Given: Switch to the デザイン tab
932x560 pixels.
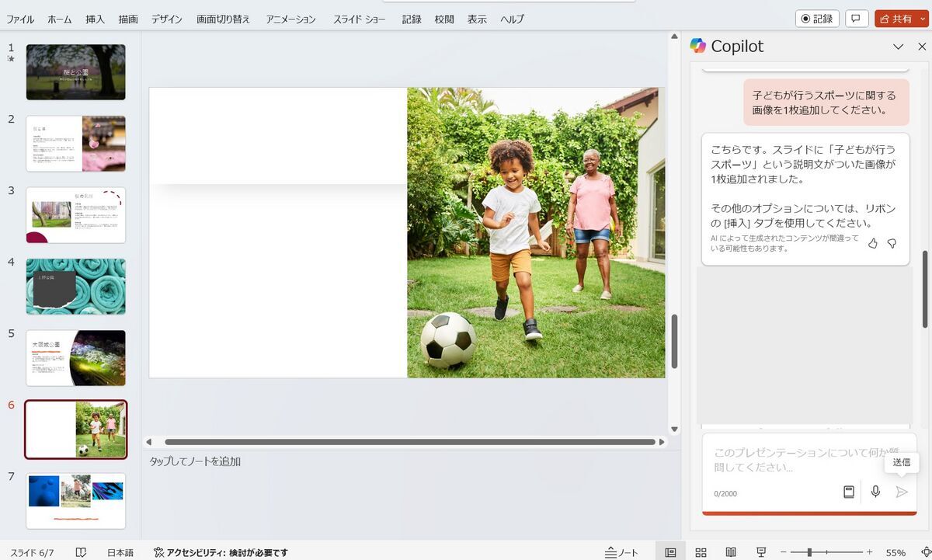Looking at the screenshot, I should [x=167, y=19].
